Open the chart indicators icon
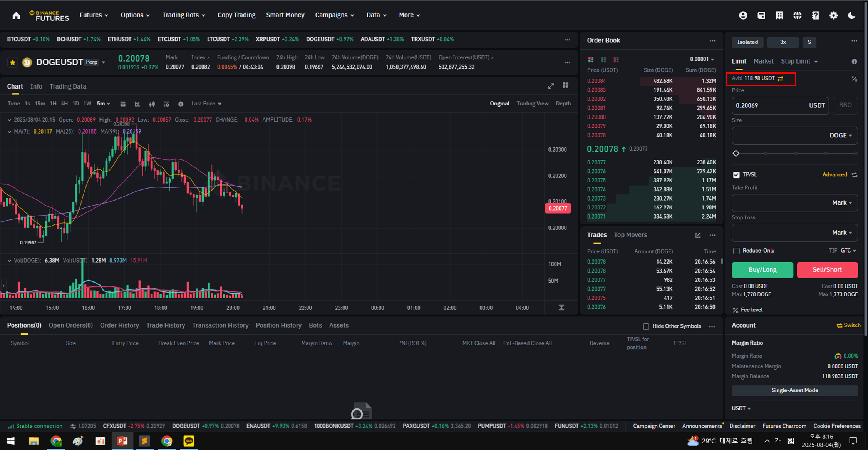 137,104
